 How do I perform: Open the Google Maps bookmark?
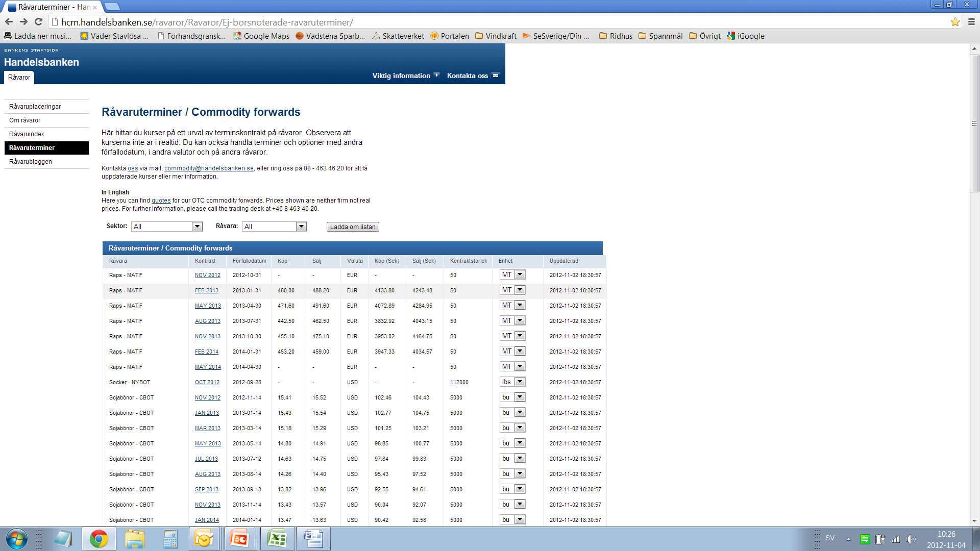pos(261,36)
